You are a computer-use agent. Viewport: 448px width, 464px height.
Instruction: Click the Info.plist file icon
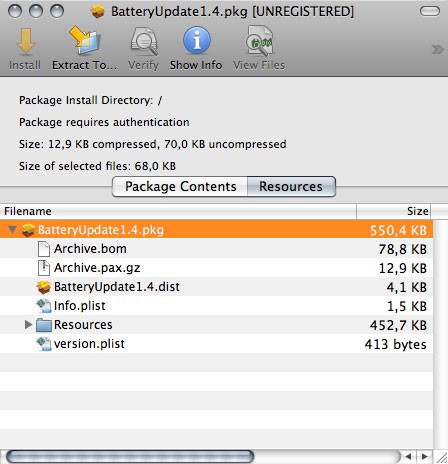pos(44,306)
